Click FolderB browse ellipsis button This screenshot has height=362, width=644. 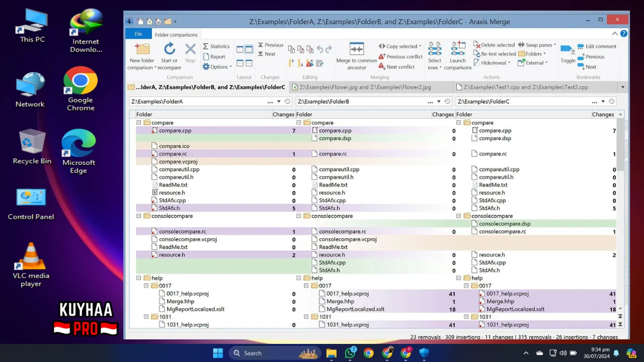point(430,102)
